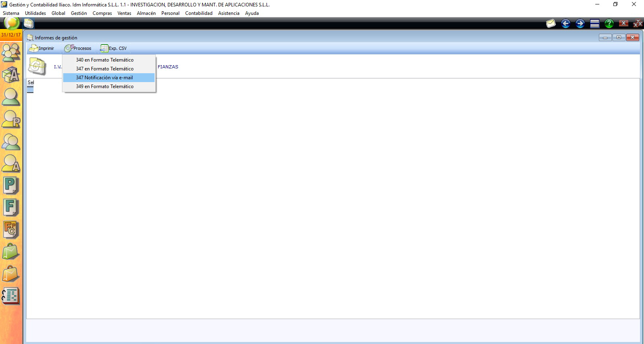Screen dimensions: 644x344
Task: Click the tile windows horizontally icon
Action: 595,24
